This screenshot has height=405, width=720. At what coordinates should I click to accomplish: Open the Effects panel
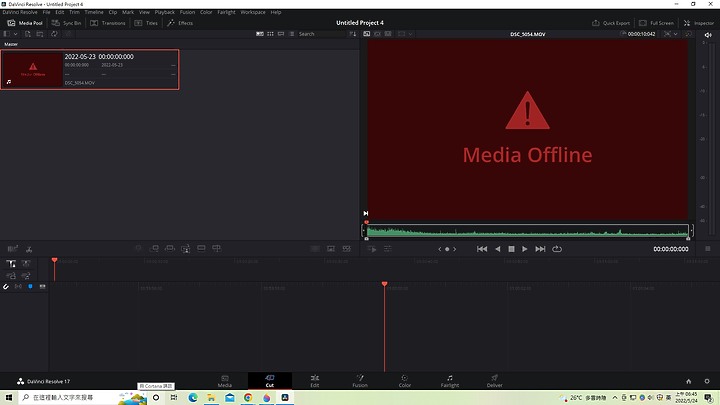coord(180,23)
